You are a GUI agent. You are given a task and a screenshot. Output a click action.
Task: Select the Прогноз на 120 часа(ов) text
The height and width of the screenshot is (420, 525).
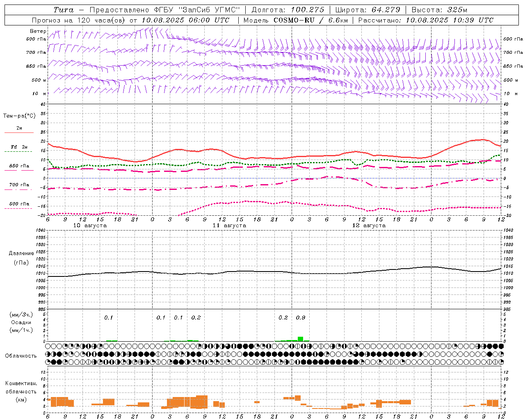pyautogui.click(x=79, y=20)
